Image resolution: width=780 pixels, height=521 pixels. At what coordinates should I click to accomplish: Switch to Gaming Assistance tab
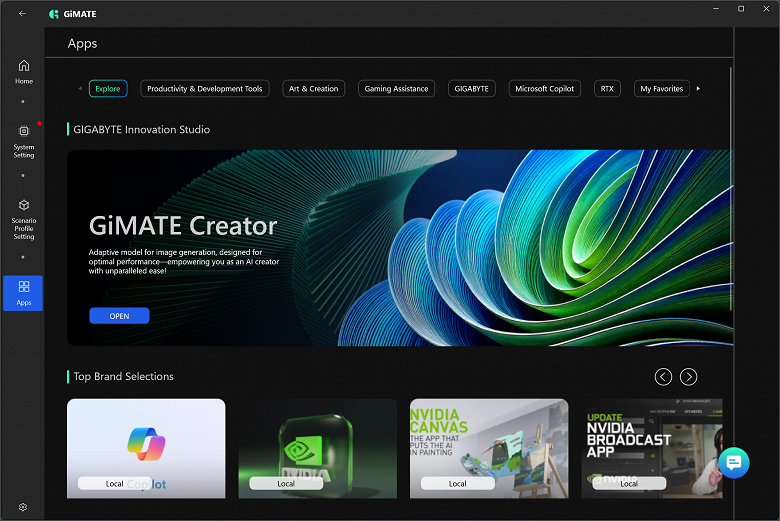396,89
